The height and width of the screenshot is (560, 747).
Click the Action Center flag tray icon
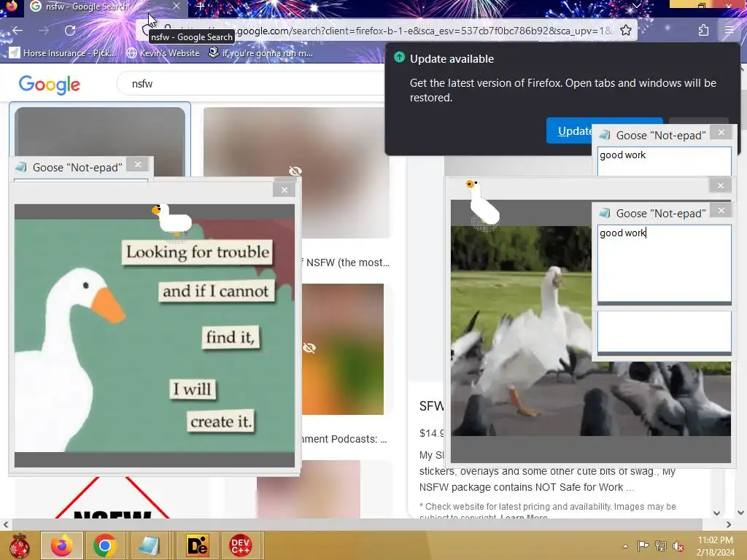(643, 546)
